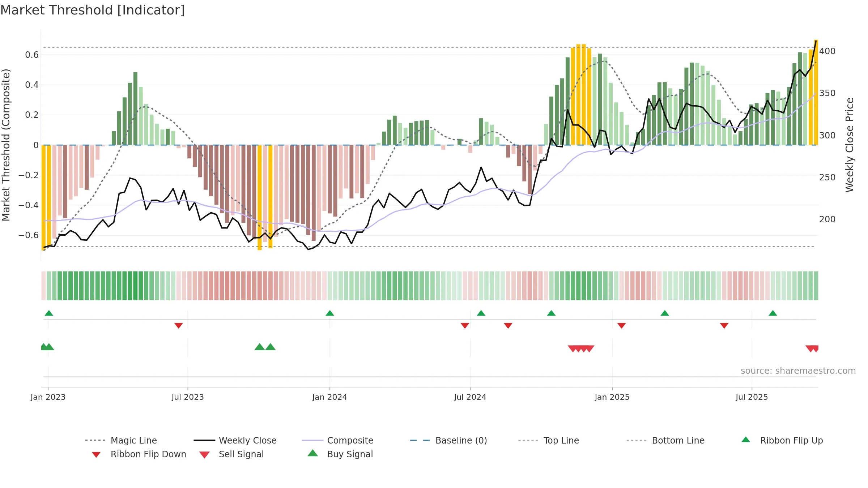Click the Market Threshold (Composite) axis title
The width and height of the screenshot is (868, 488).
click(6, 145)
